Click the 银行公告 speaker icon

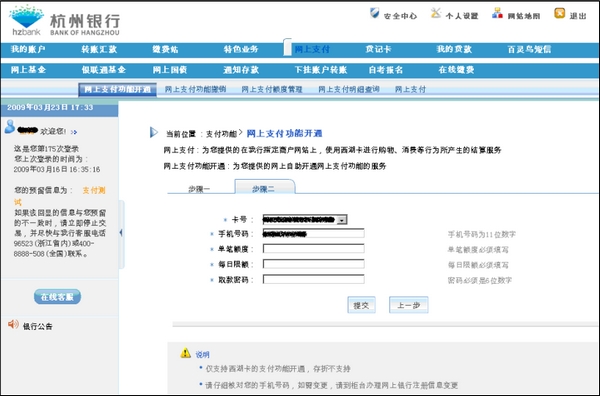pos(13,324)
